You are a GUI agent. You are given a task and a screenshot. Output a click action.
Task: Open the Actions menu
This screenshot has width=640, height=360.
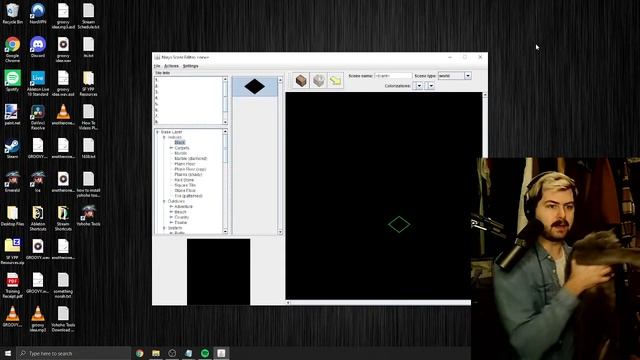click(171, 66)
